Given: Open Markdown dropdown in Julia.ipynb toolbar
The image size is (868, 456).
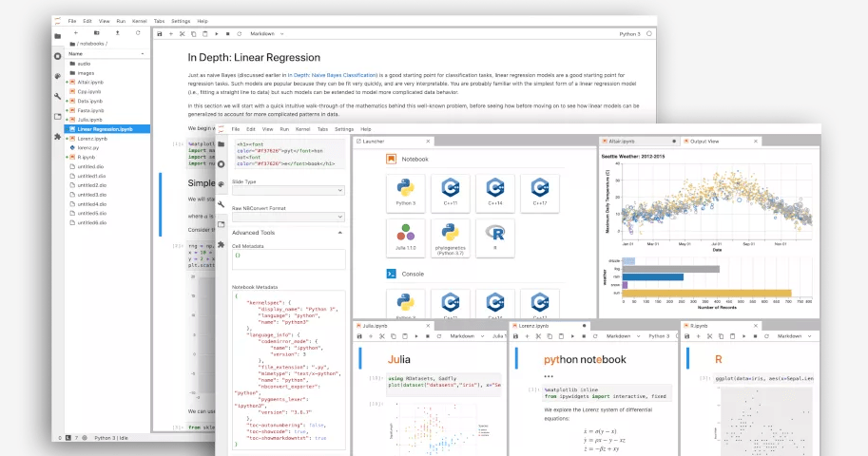Looking at the screenshot, I should click(x=467, y=336).
